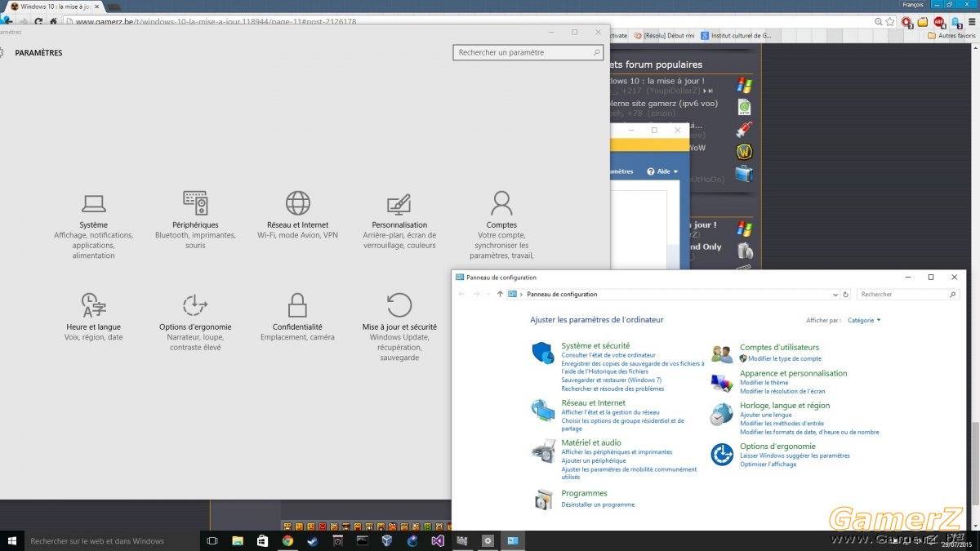Image resolution: width=980 pixels, height=551 pixels.
Task: Click Comptes d'utilisateurs icon
Action: coord(722,353)
